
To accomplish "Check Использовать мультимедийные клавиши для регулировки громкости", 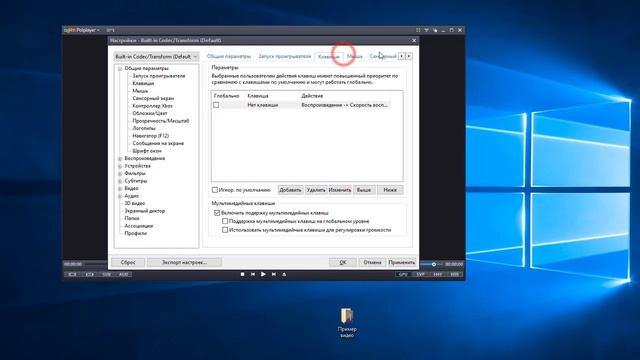I will [x=225, y=230].
